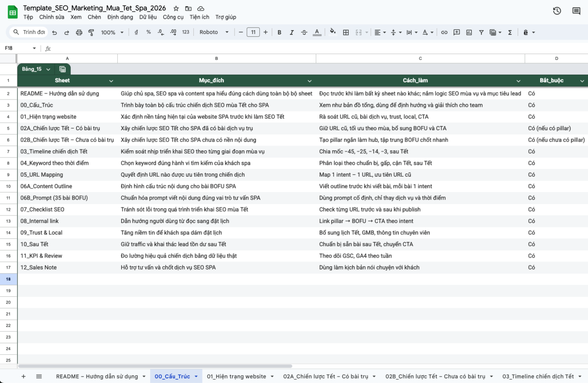Open the Dữ liệu menu
Image resolution: width=588 pixels, height=383 pixels.
[x=148, y=17]
